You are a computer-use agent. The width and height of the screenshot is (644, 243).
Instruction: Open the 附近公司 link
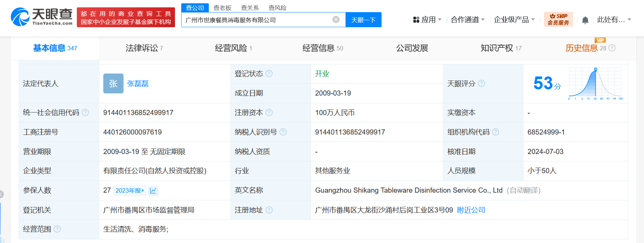[471, 210]
